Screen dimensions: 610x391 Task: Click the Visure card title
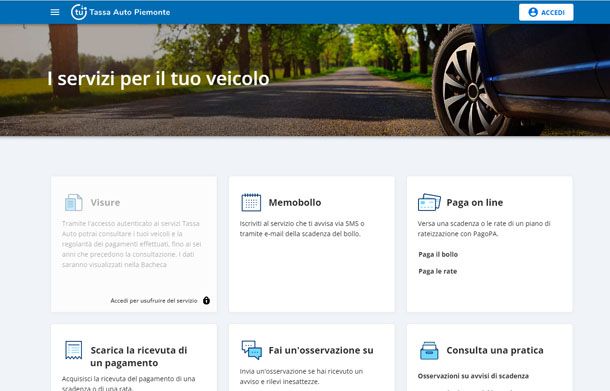click(105, 202)
